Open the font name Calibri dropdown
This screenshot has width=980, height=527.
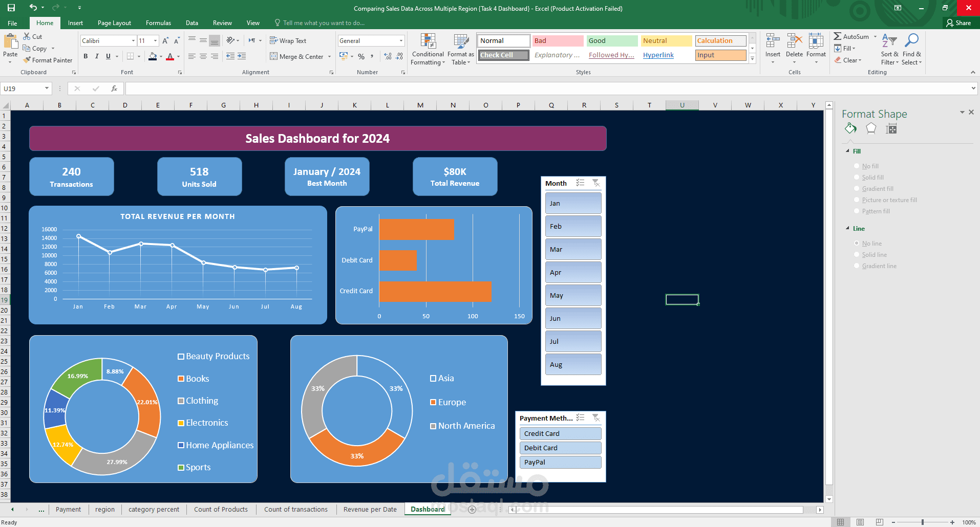(x=133, y=40)
